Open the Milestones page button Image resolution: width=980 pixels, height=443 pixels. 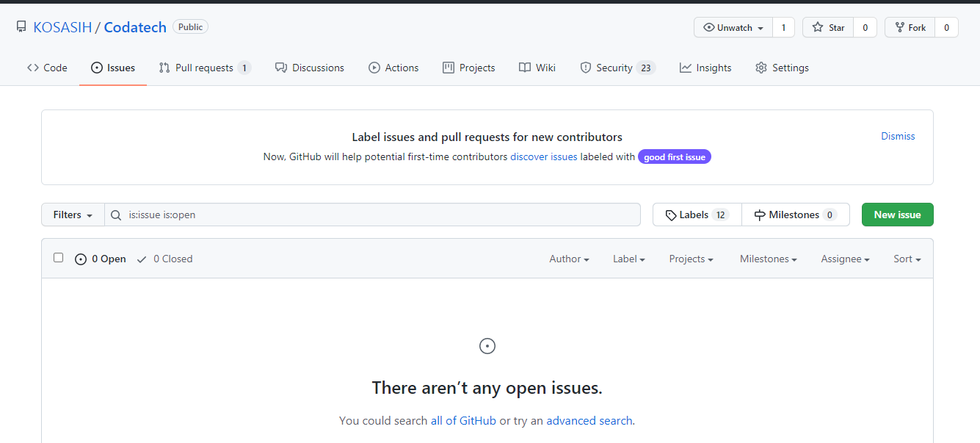796,215
